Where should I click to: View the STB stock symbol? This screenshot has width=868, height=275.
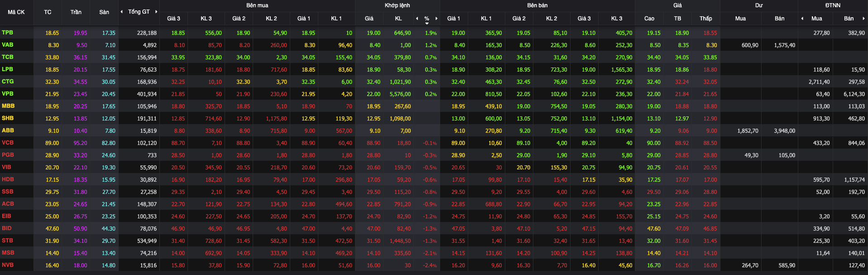pyautogui.click(x=8, y=241)
